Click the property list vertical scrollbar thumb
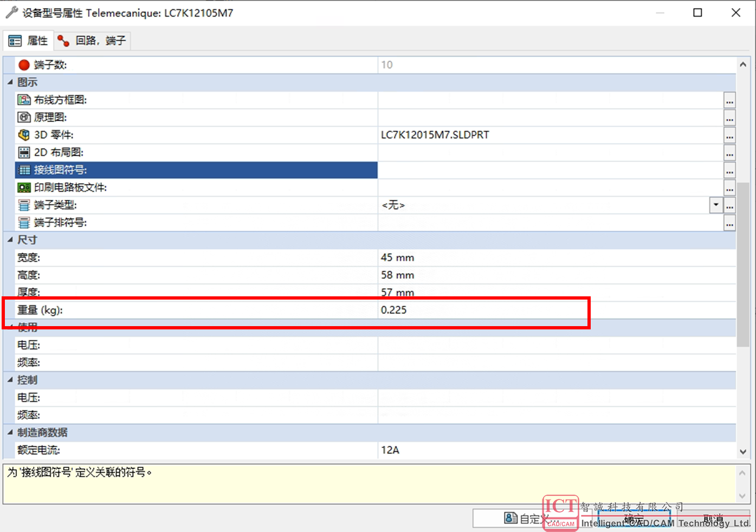The height and width of the screenshot is (532, 756). [x=743, y=264]
